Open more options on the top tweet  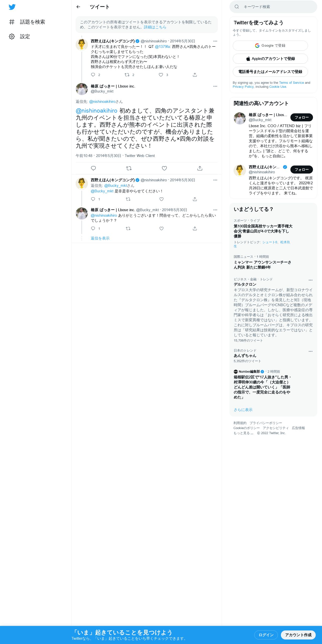(215, 41)
